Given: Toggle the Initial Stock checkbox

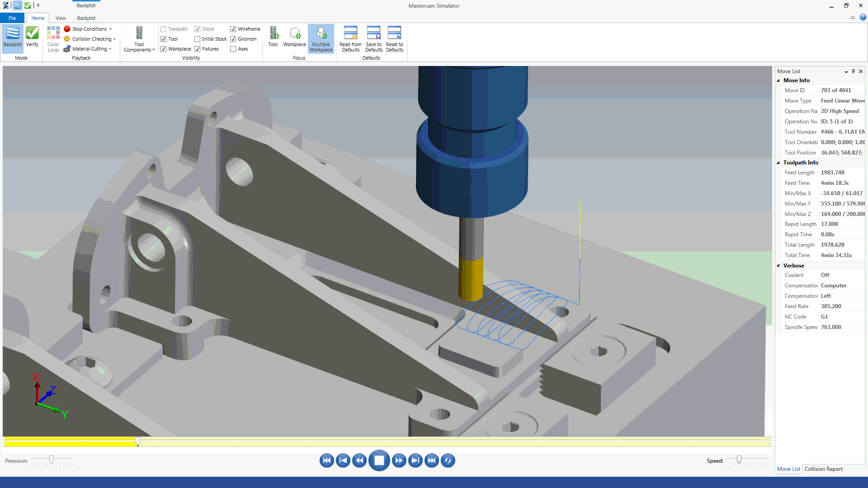Looking at the screenshot, I should tap(197, 39).
